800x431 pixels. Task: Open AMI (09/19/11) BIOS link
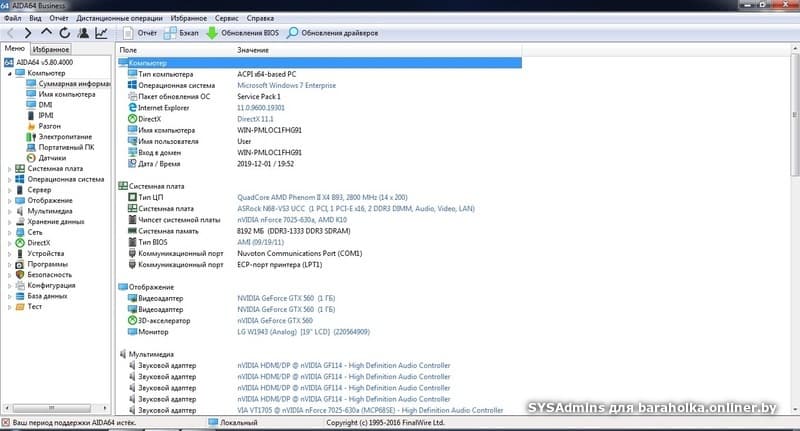[260, 242]
